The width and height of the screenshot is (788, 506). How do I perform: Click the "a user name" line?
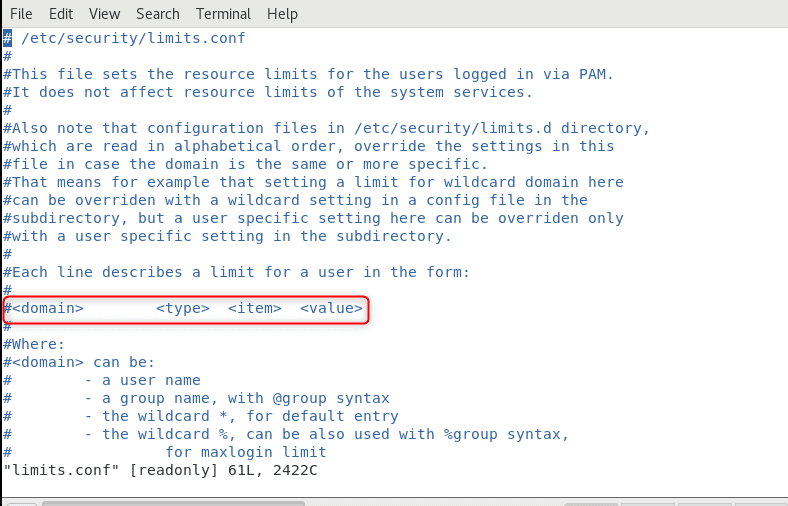point(151,380)
